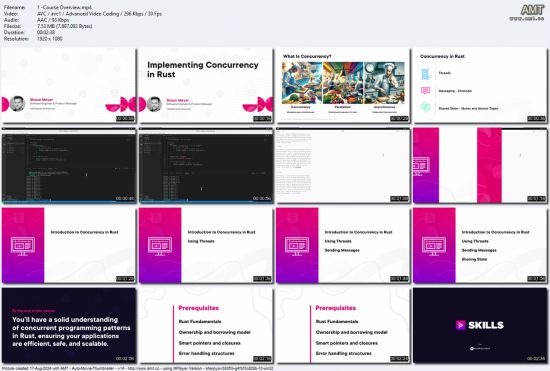The width and height of the screenshot is (550, 371).
Task: Click the Asynchronous chef illustration
Action: pos(384,83)
